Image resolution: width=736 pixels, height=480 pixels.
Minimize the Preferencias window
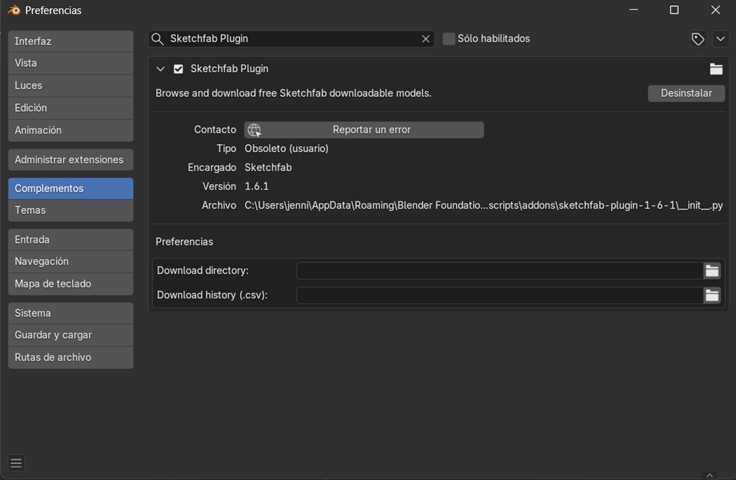pyautogui.click(x=634, y=10)
